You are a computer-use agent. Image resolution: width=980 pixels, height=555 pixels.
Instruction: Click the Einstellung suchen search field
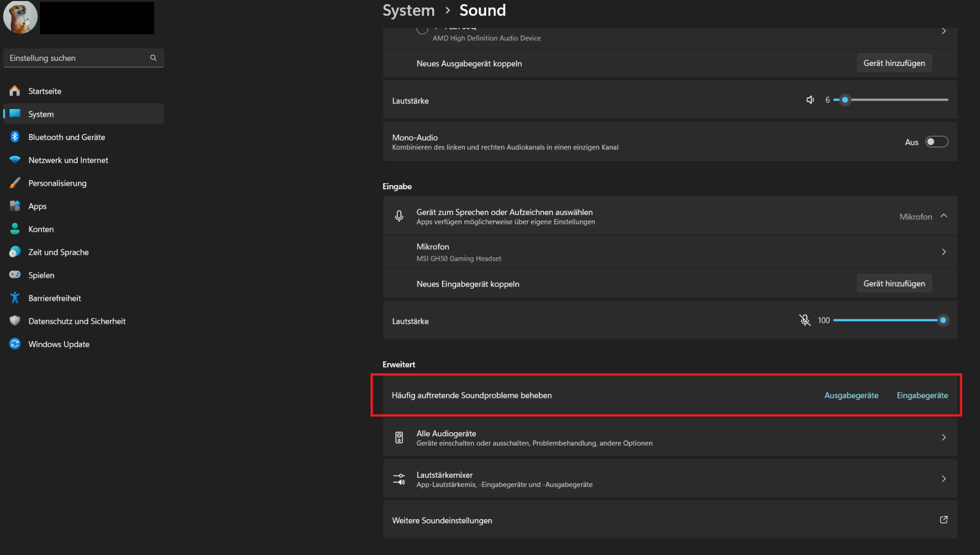point(77,58)
